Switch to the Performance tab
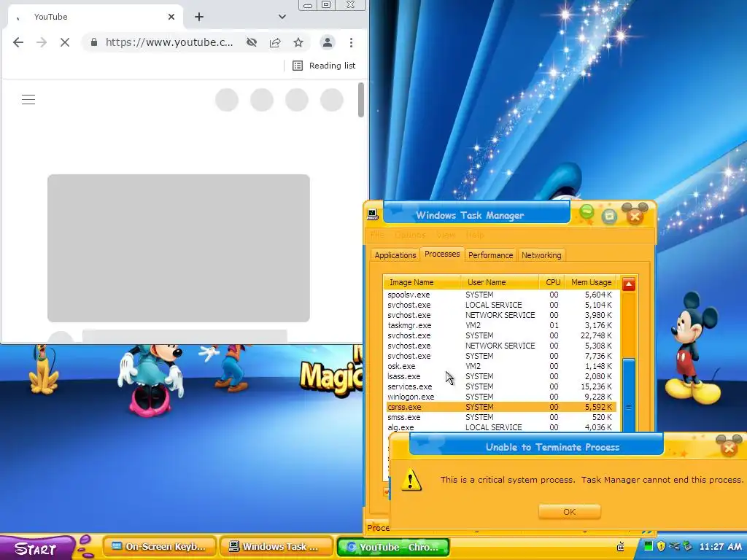 (491, 255)
